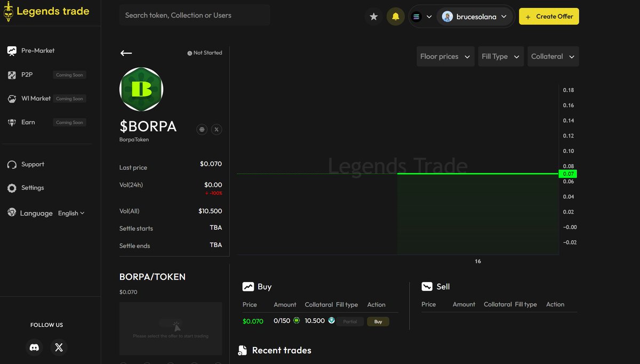The height and width of the screenshot is (364, 640).
Task: Click the BORPA token icon beside 0/150
Action: [x=297, y=320]
